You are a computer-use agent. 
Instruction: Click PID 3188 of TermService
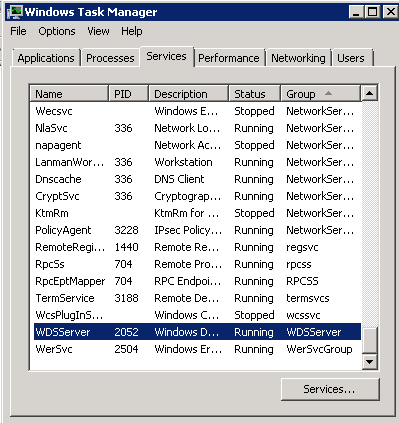tap(126, 298)
